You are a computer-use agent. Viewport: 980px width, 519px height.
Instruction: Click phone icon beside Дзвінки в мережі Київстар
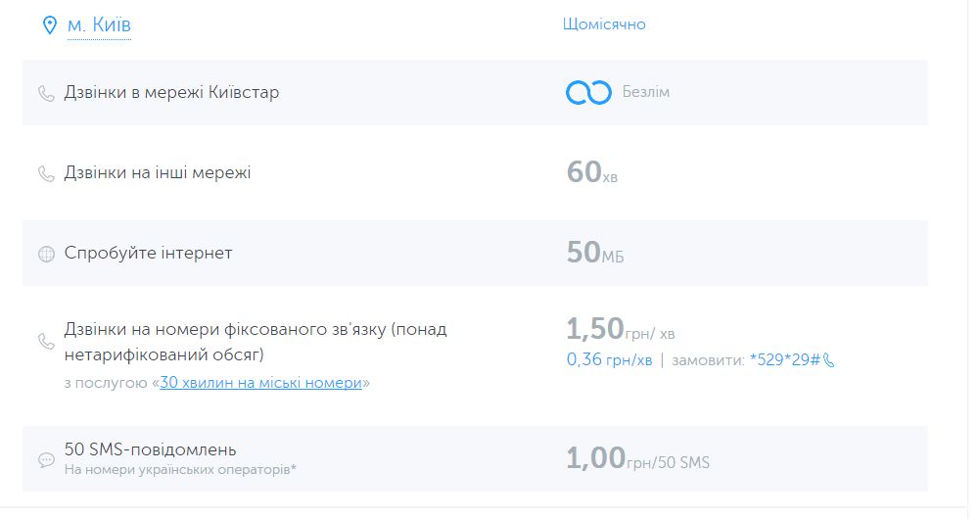(x=46, y=93)
